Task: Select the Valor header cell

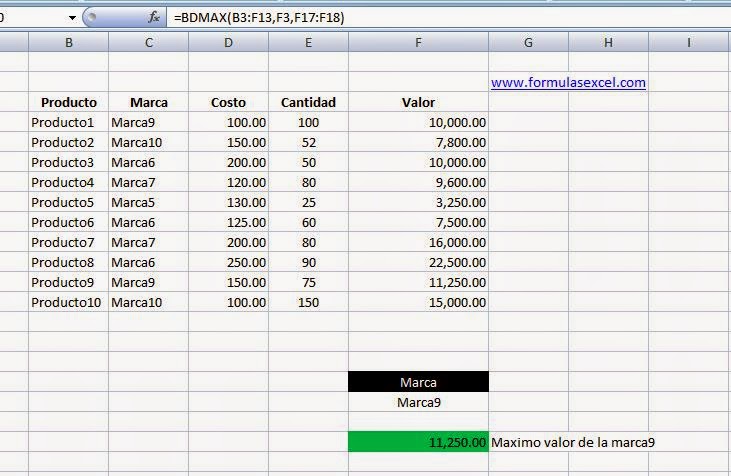Action: (x=418, y=102)
